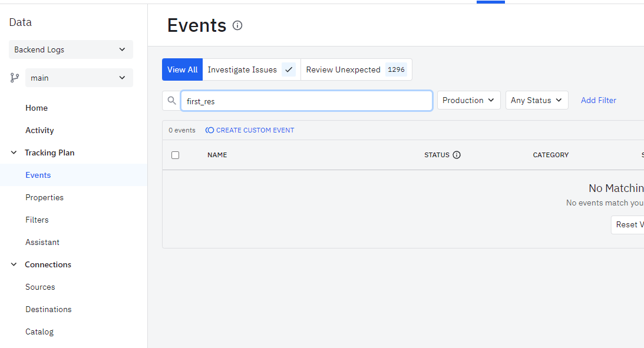
Task: Toggle the select-all checkbox in table header
Action: click(176, 155)
